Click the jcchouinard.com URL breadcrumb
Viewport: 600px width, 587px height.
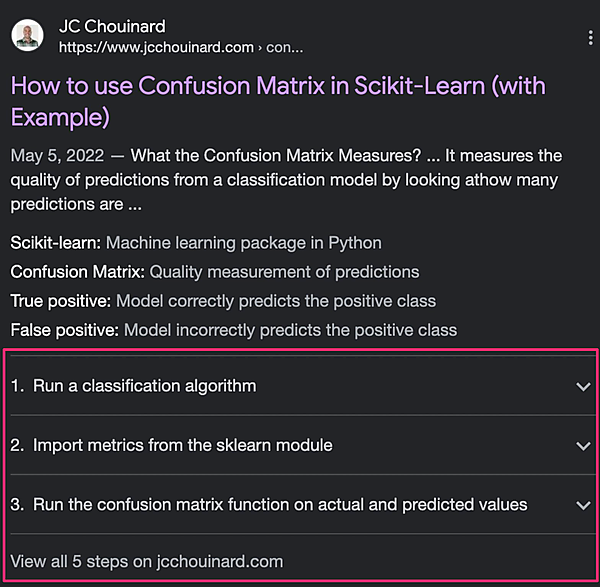180,47
